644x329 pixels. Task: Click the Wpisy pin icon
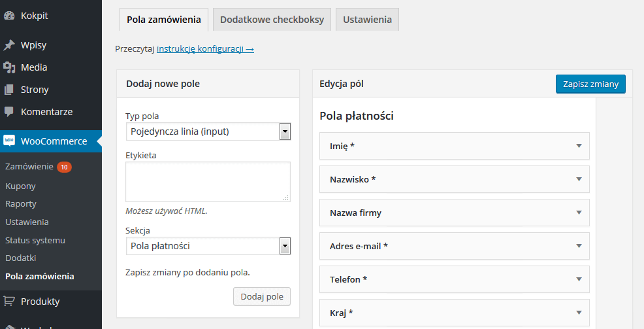[9, 45]
